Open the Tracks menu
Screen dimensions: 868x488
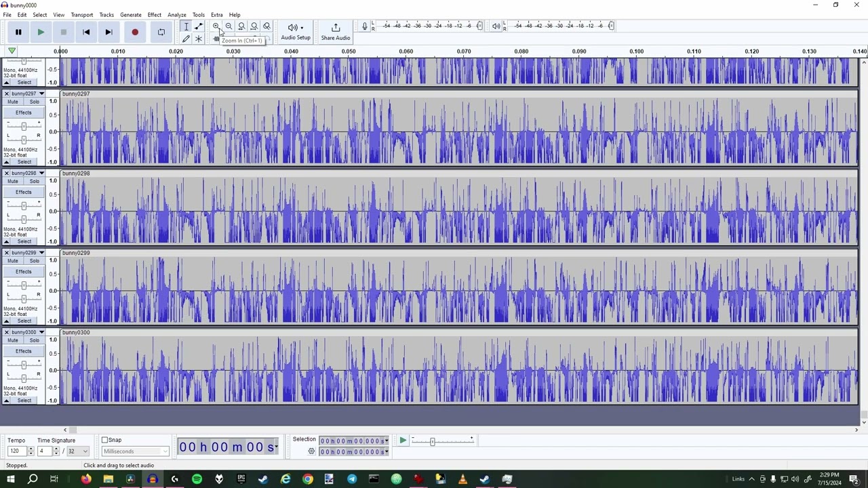106,14
